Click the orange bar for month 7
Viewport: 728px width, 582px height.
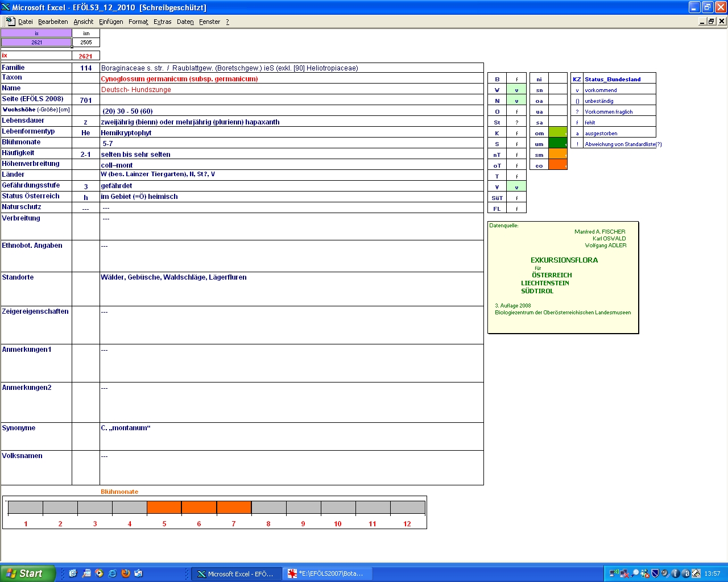pos(234,507)
